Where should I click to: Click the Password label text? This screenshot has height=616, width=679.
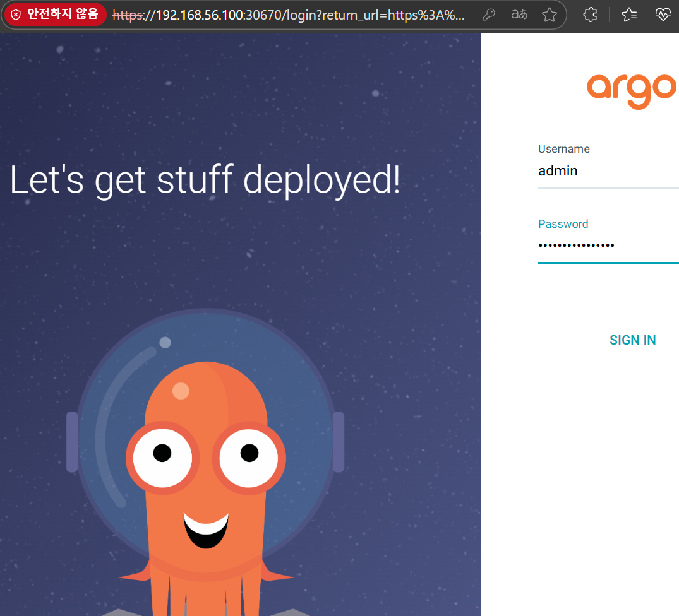coord(563,224)
